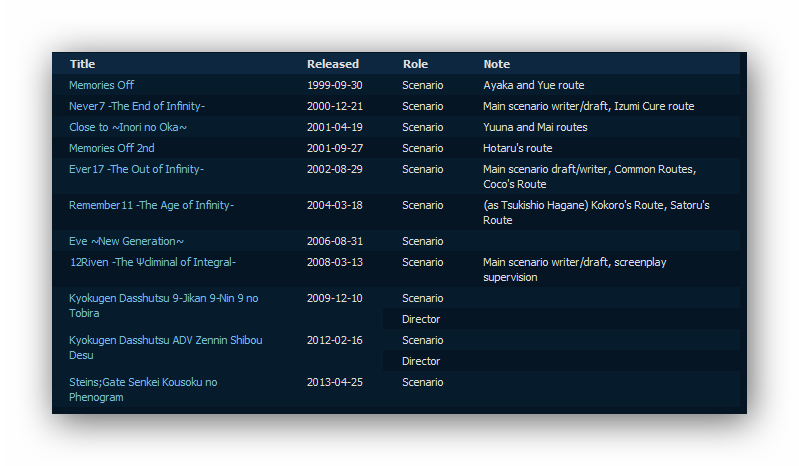This screenshot has width=799, height=466.
Task: Click the note mentioning screenplay supervision
Action: click(575, 269)
